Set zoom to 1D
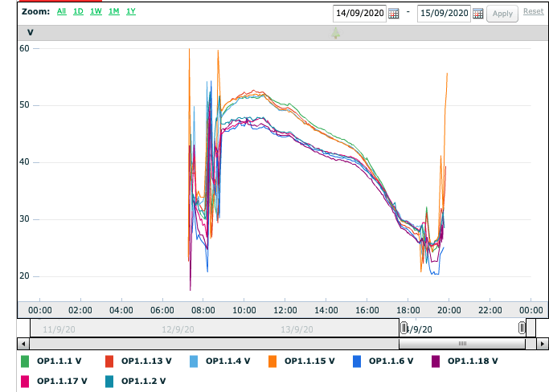The image size is (549, 392). (78, 11)
